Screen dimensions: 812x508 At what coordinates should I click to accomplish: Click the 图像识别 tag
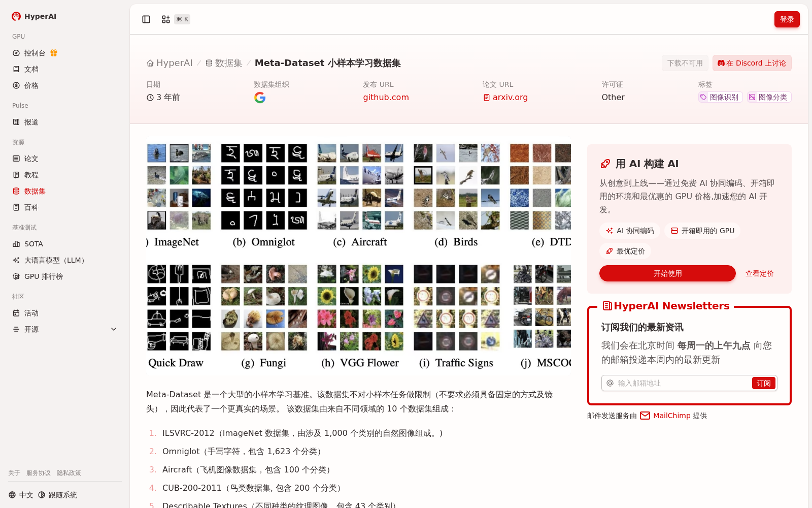point(720,97)
